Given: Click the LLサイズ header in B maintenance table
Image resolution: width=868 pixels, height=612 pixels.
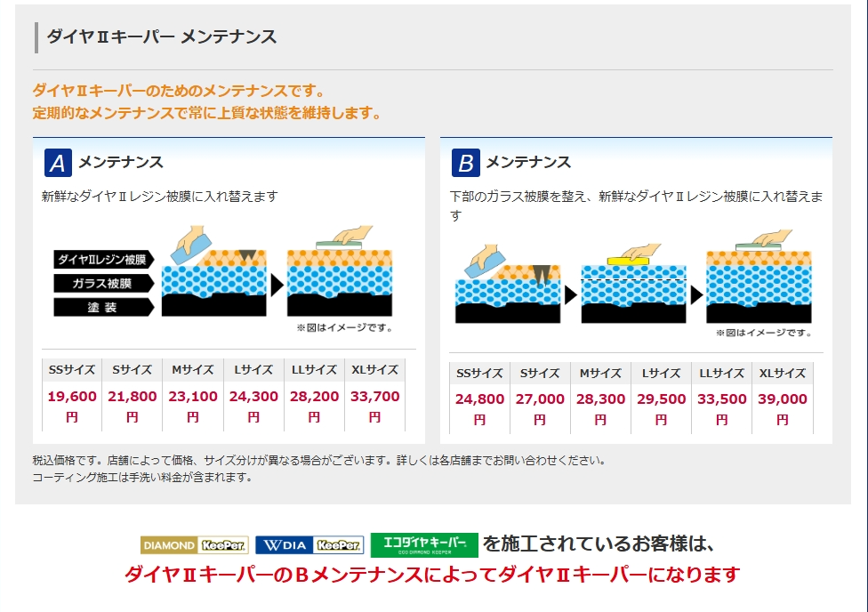Looking at the screenshot, I should coord(721,374).
